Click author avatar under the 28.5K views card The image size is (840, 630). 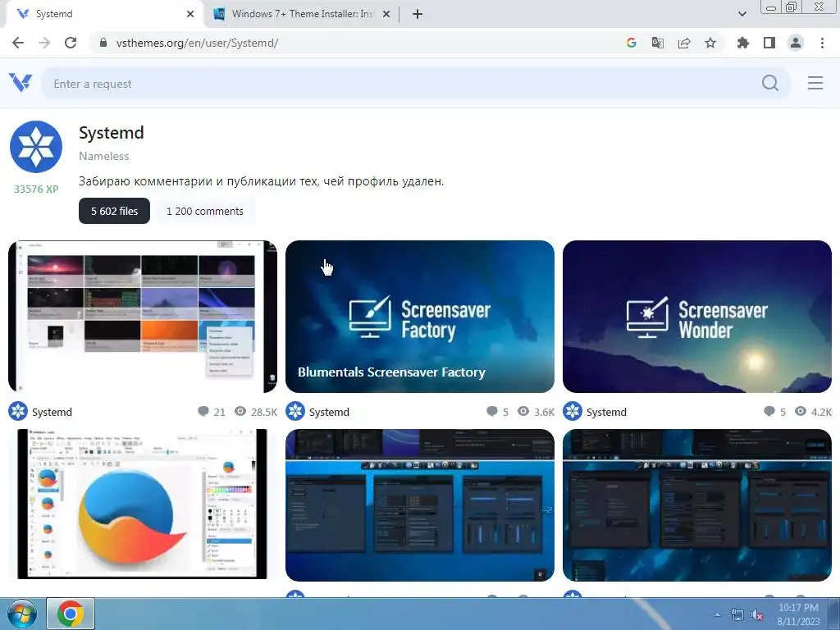pos(18,412)
